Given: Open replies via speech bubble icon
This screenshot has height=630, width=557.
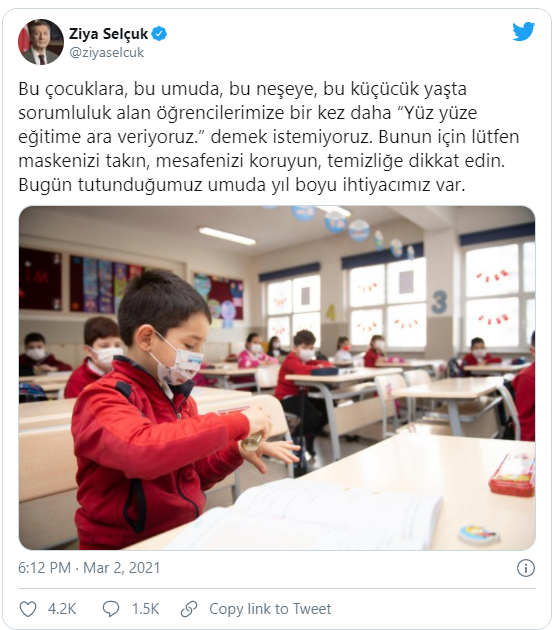Looking at the screenshot, I should (x=111, y=609).
